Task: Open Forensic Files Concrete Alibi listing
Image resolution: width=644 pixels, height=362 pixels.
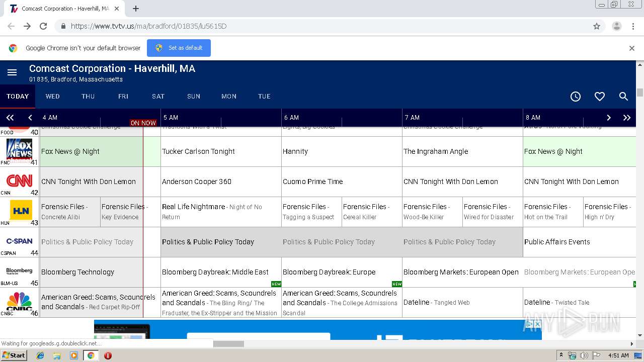Action: [70, 212]
